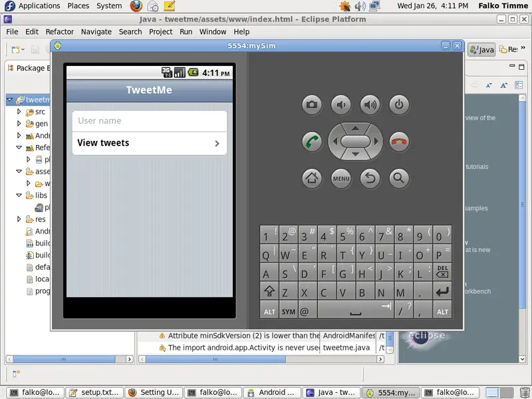Click the @ key on emulator keyboard

(x=307, y=310)
